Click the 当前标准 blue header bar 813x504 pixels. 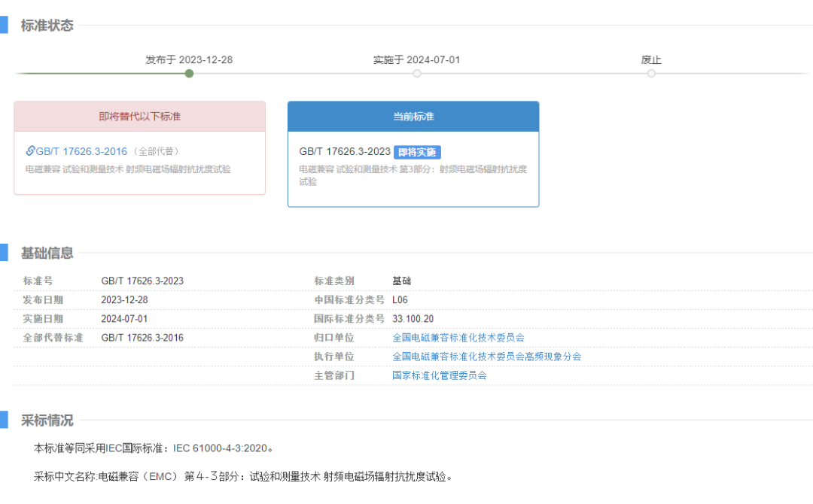pos(413,117)
